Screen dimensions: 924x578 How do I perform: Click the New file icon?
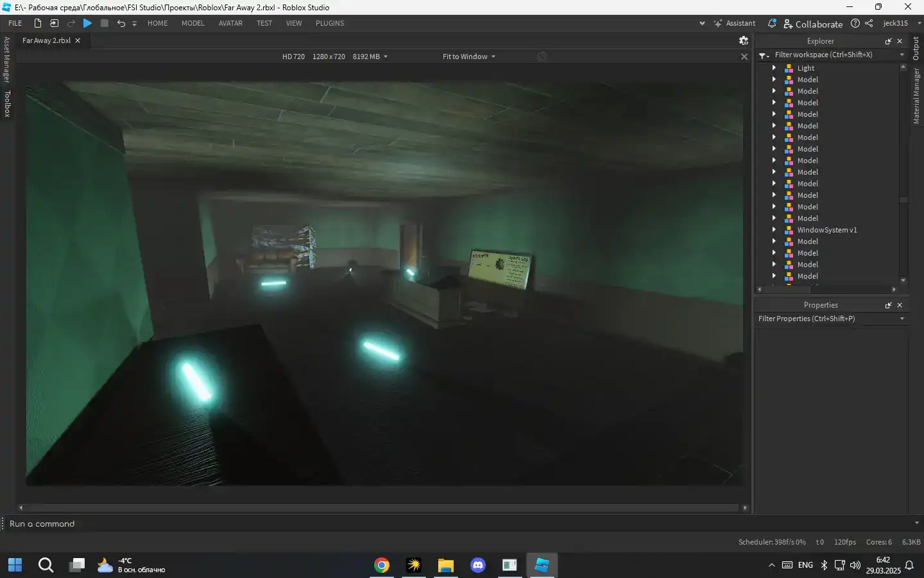coord(38,23)
